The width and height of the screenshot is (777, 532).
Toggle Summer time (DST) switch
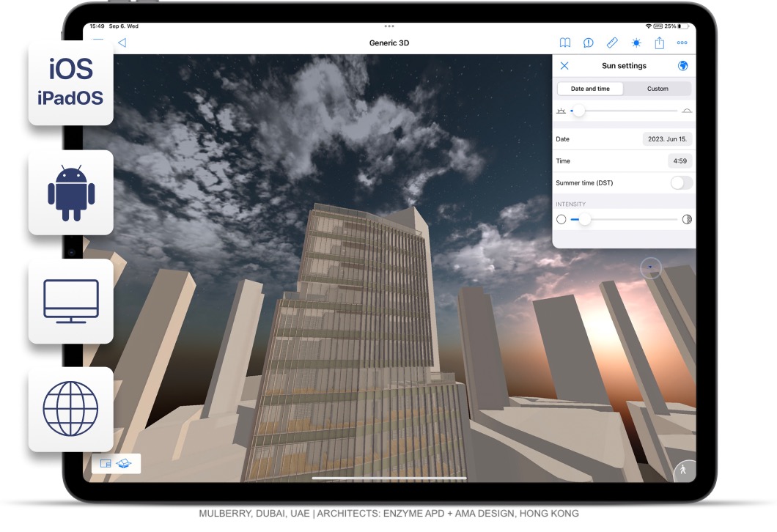click(680, 182)
